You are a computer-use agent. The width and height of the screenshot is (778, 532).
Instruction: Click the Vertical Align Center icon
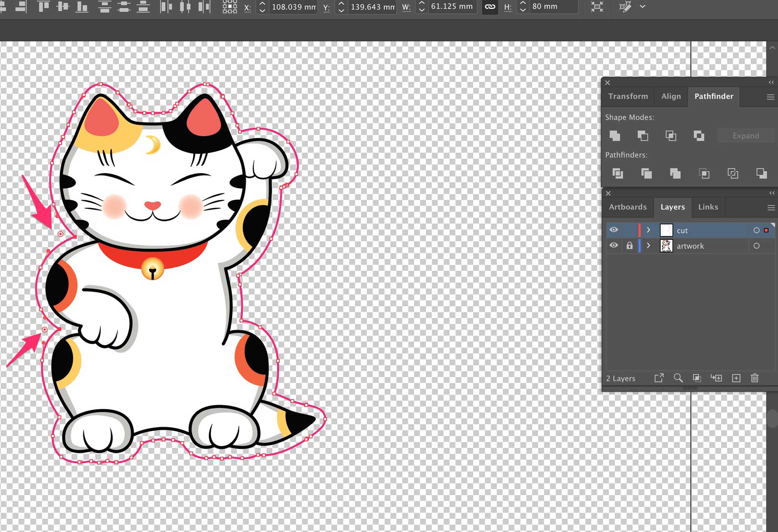63,6
